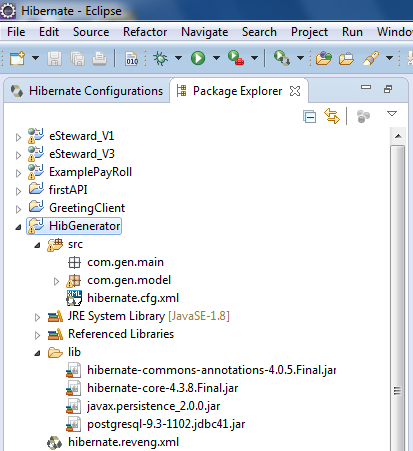The width and height of the screenshot is (413, 451).
Task: Click the Hibernate run code generation icon
Action: pos(282,58)
